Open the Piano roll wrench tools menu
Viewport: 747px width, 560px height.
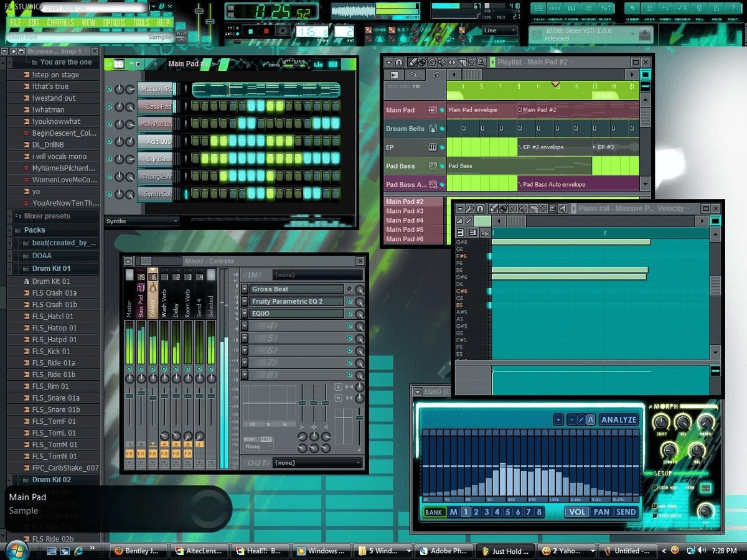coord(470,208)
